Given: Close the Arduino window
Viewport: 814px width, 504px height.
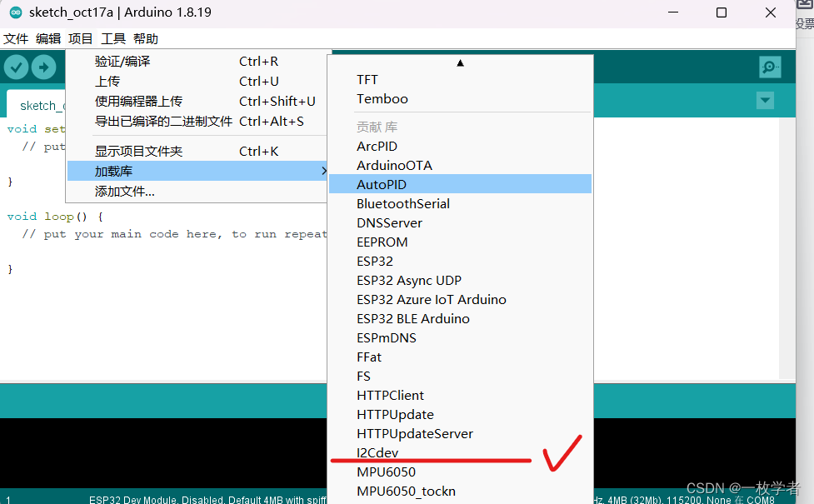Looking at the screenshot, I should [x=771, y=12].
